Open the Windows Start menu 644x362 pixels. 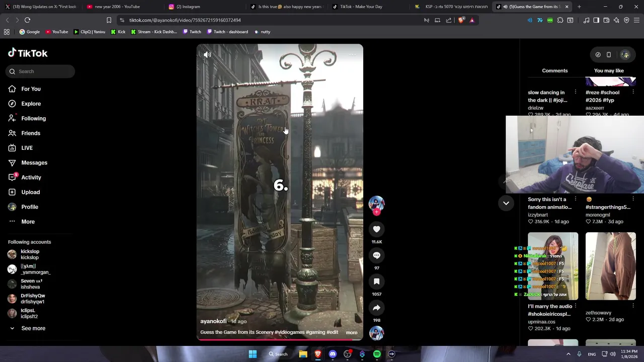pyautogui.click(x=253, y=354)
